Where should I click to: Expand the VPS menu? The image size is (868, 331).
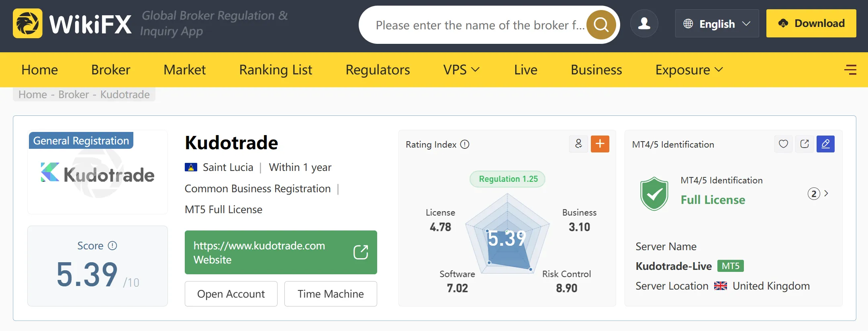462,70
